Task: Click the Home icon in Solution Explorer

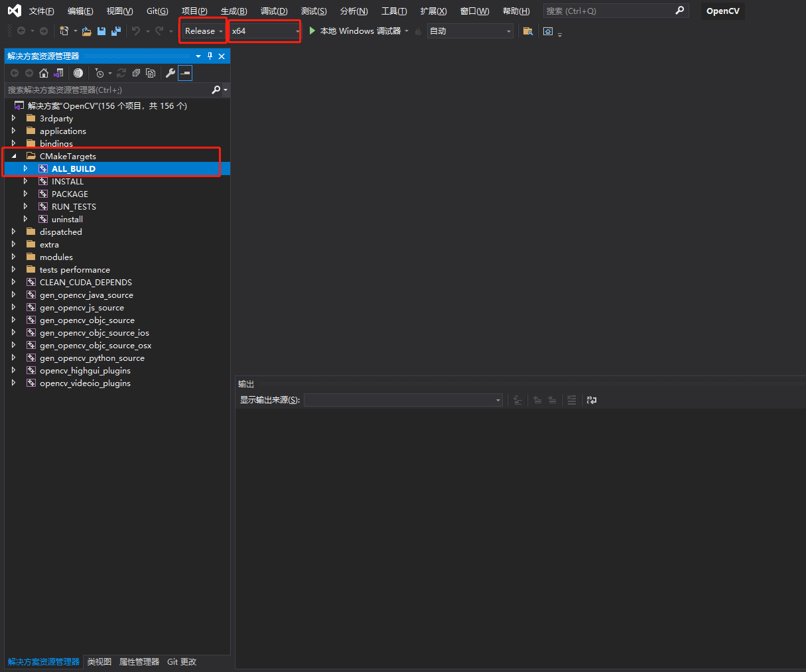Action: point(44,73)
